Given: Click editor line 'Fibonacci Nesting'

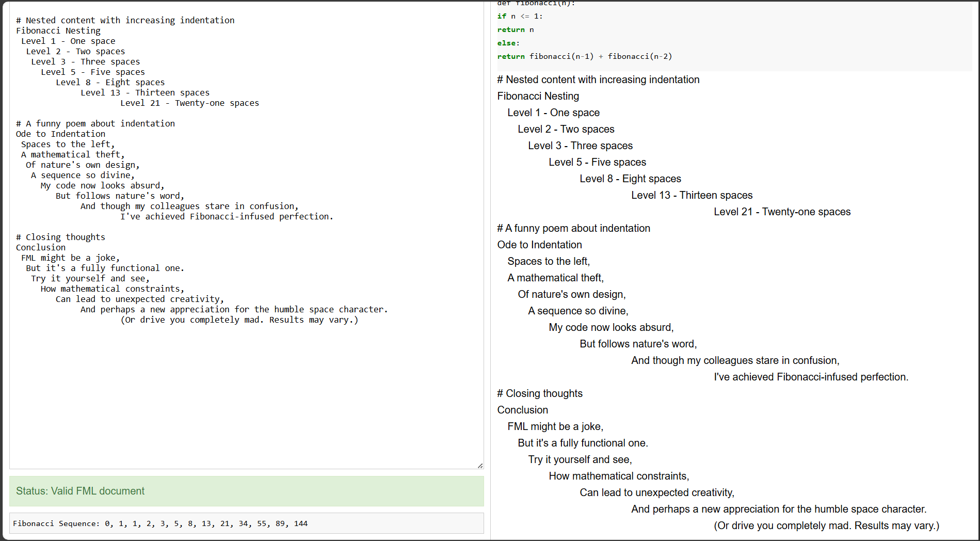Looking at the screenshot, I should pos(58,31).
